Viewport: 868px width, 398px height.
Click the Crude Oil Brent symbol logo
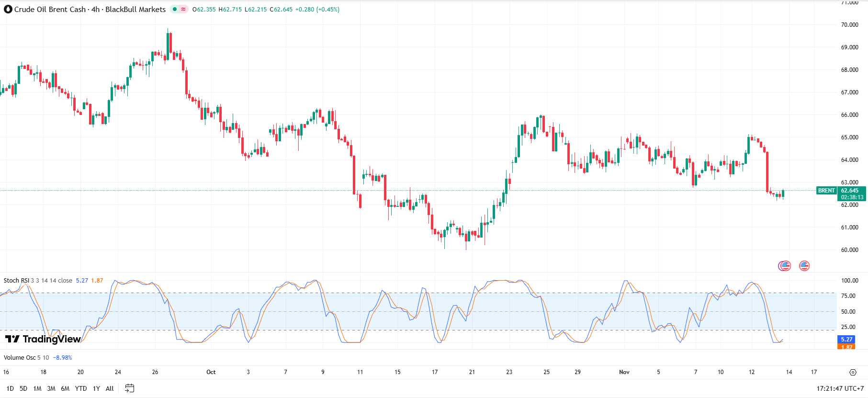[x=8, y=9]
